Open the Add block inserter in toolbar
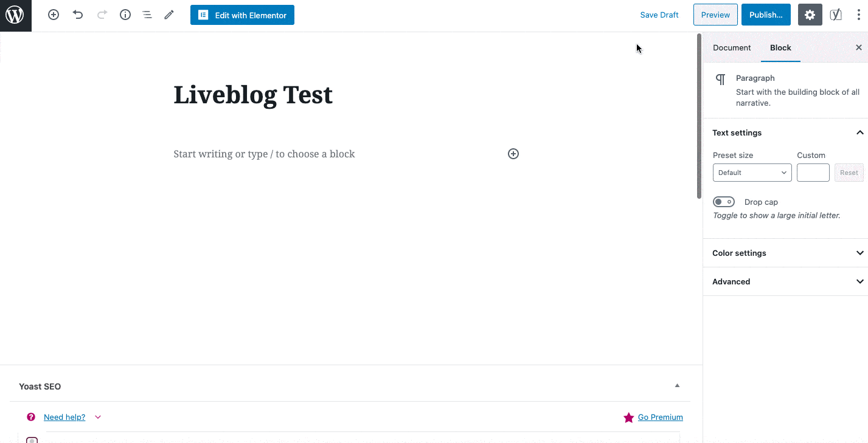 [x=54, y=15]
